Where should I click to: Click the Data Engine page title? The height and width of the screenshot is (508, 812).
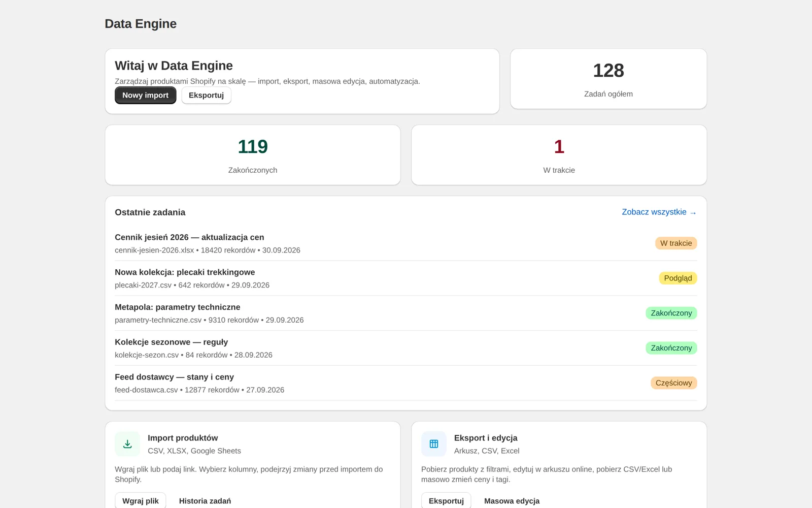click(x=141, y=24)
